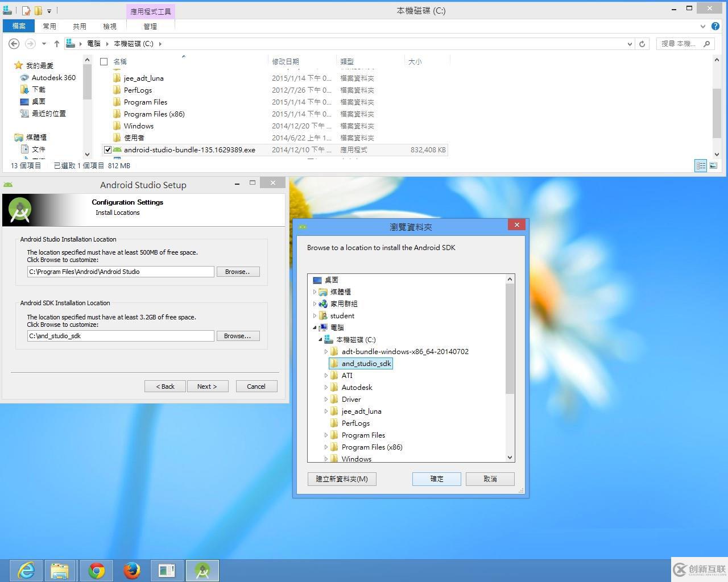Image resolution: width=728 pixels, height=582 pixels.
Task: Sort by 名稱 column header
Action: (119, 61)
